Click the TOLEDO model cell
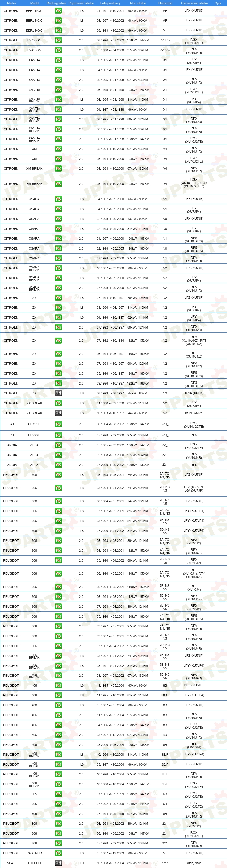The image size is (227, 868). pos(34,863)
